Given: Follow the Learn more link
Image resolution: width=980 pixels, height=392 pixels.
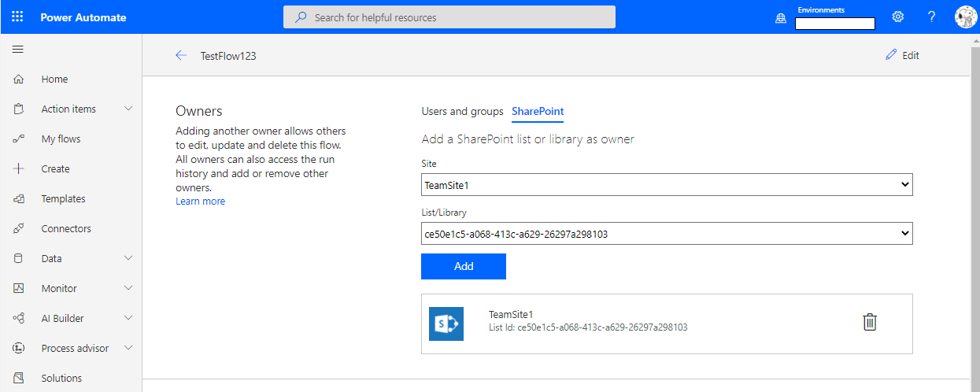Looking at the screenshot, I should click(200, 202).
